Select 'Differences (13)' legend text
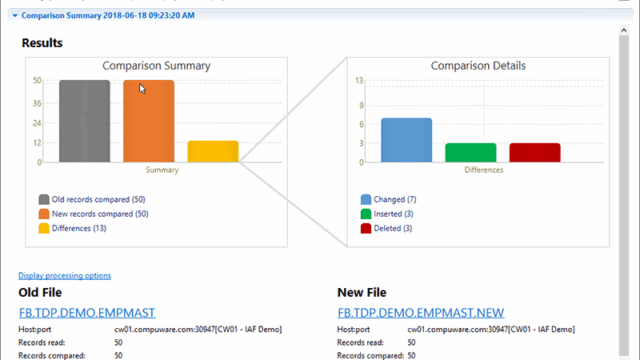This screenshot has height=360, width=640. tap(79, 228)
